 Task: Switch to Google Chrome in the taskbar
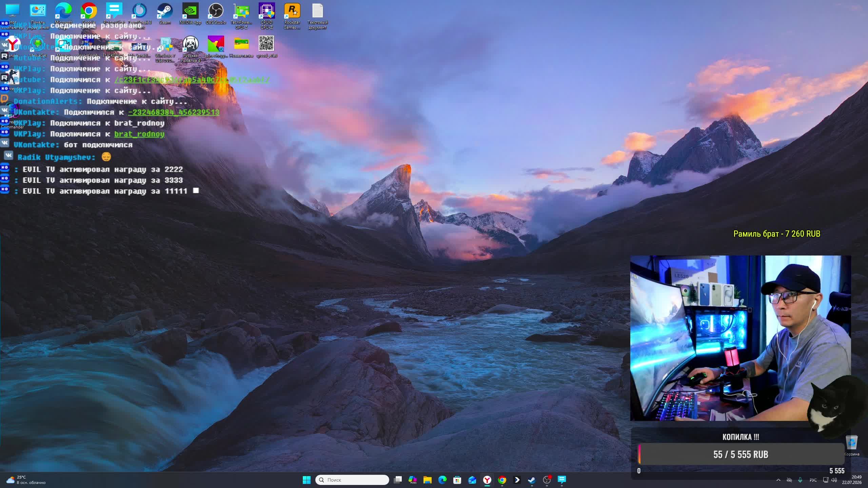(x=502, y=480)
